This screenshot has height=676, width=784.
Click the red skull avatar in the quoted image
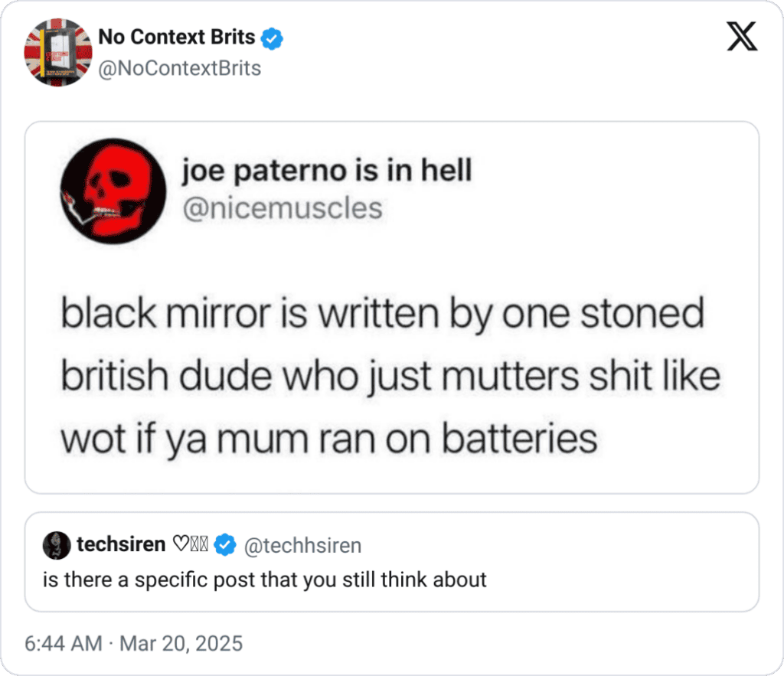click(x=112, y=192)
